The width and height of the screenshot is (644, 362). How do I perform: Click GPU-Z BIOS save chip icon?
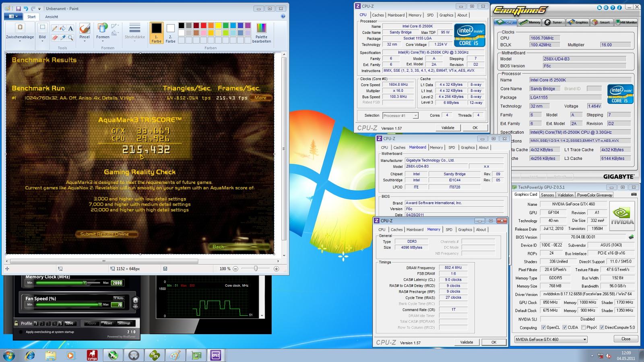point(631,237)
